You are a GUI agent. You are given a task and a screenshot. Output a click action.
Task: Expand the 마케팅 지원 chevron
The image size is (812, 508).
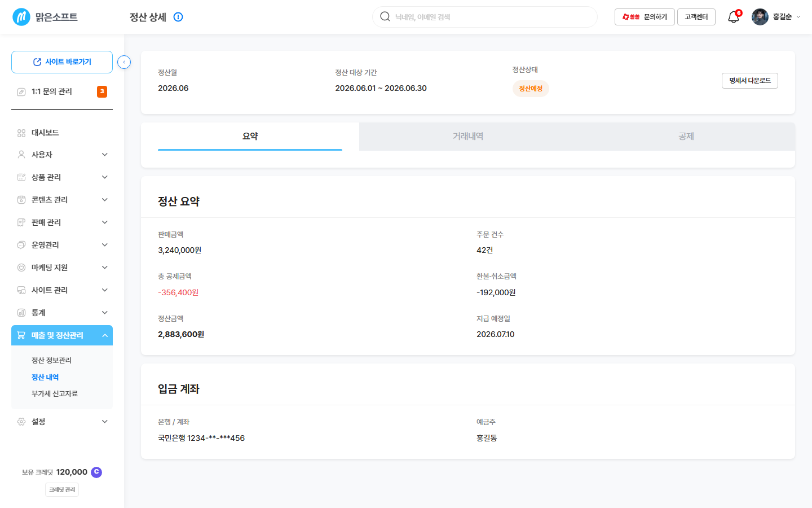click(x=105, y=268)
